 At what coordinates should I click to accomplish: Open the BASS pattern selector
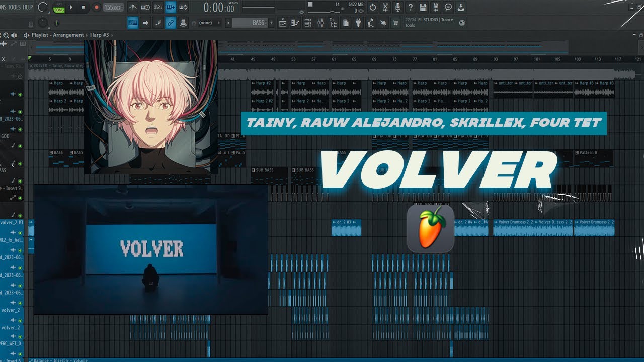point(249,23)
